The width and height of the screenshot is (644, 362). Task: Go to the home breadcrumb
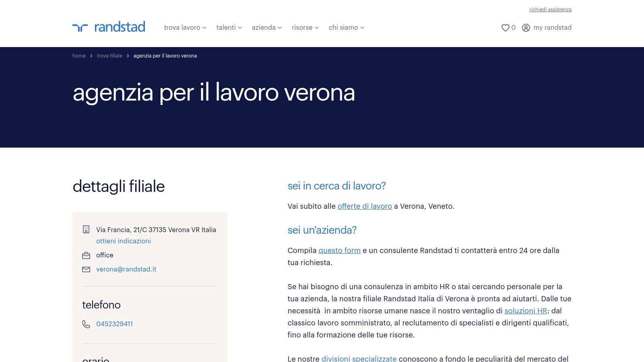point(79,56)
